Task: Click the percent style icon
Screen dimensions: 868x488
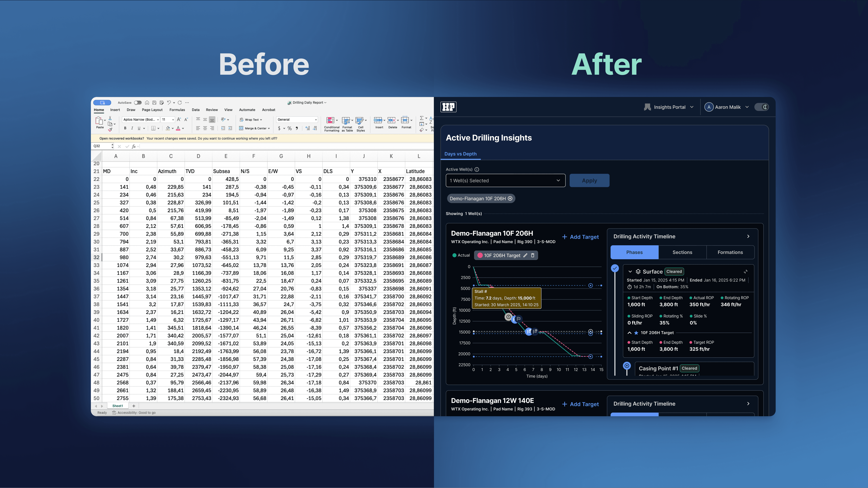Action: click(289, 128)
